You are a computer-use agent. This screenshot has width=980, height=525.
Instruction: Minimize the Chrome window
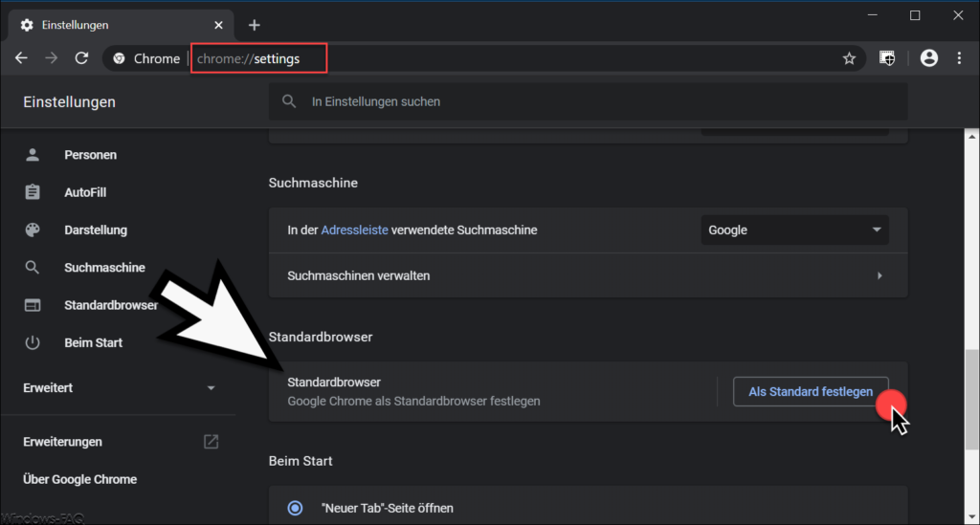873,15
